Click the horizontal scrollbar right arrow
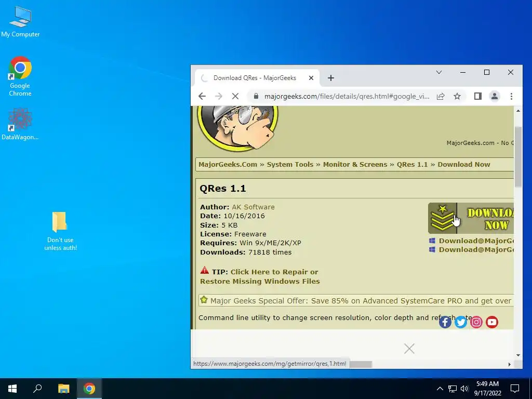 coord(509,364)
